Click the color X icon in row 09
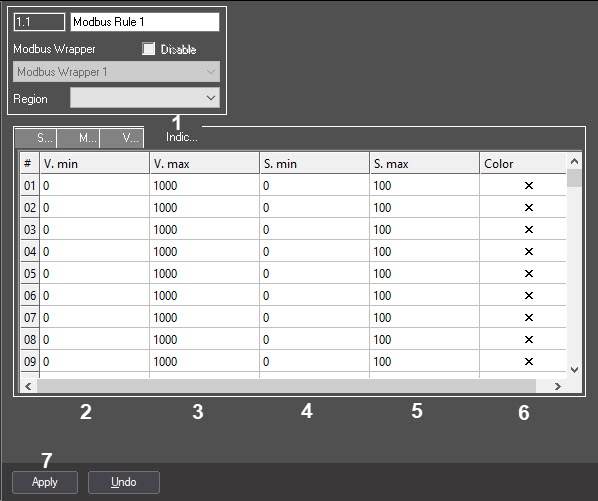598x501 pixels. tap(529, 361)
